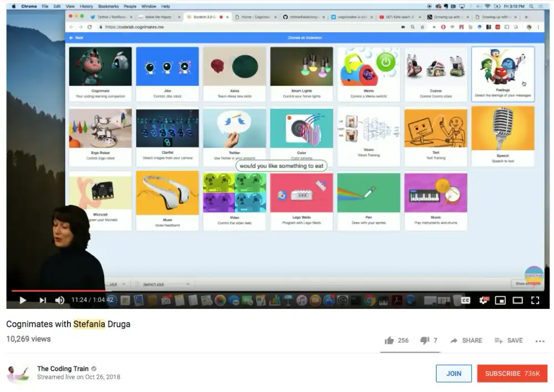
Task: Dislike the video with thumbs down
Action: 425,341
